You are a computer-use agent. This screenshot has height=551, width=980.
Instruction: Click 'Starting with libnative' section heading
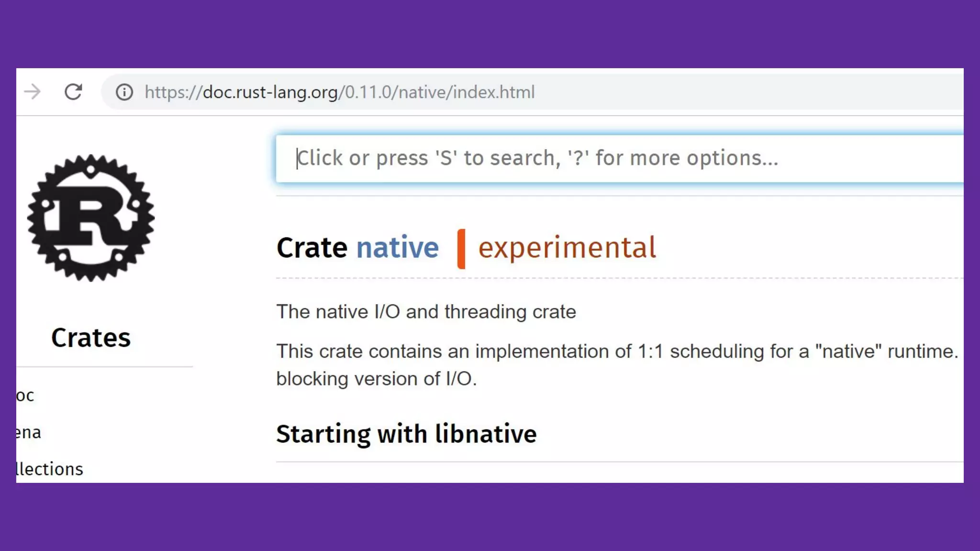(x=406, y=434)
